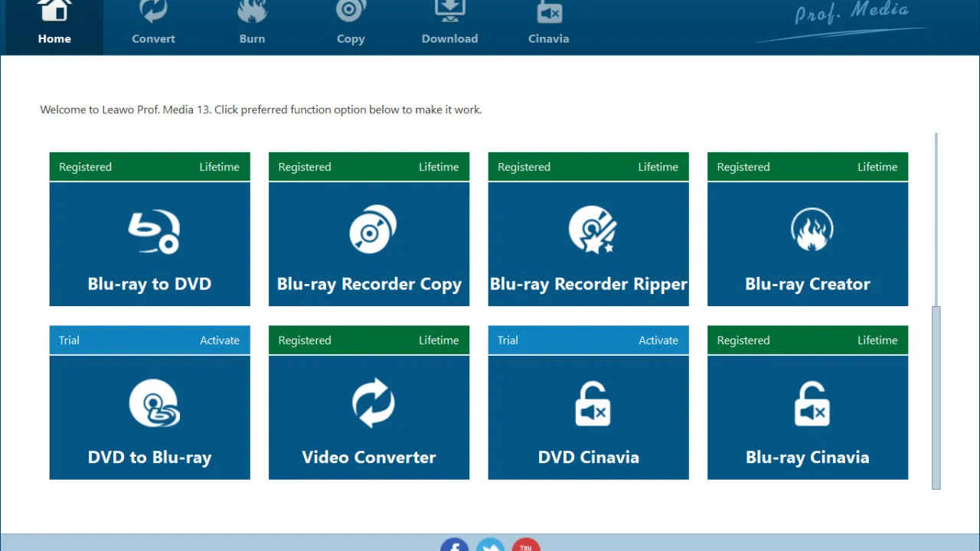Select the Blu-ray Recorder Copy title label
Viewport: 980px width, 551px height.
369,285
